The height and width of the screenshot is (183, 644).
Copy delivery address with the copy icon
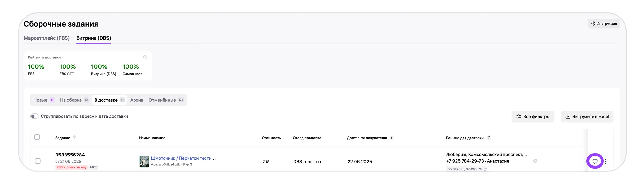point(535,161)
